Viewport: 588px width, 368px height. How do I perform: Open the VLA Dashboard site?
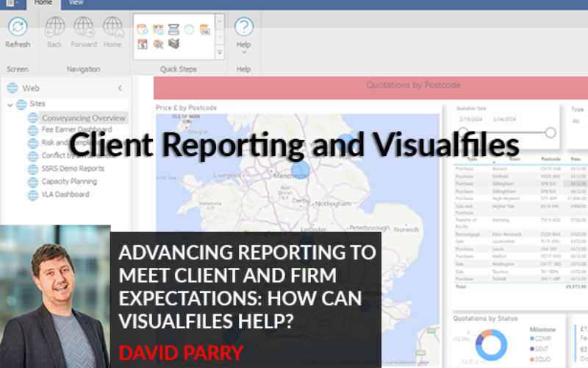65,194
